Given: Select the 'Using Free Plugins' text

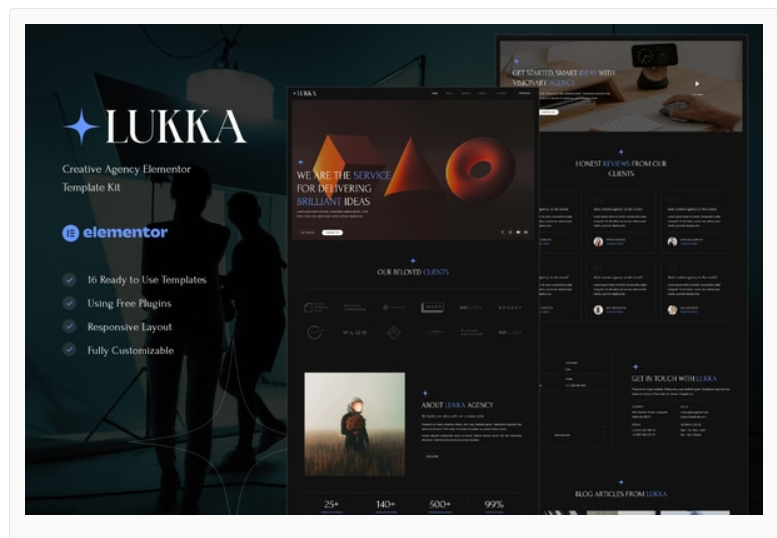Looking at the screenshot, I should (129, 303).
